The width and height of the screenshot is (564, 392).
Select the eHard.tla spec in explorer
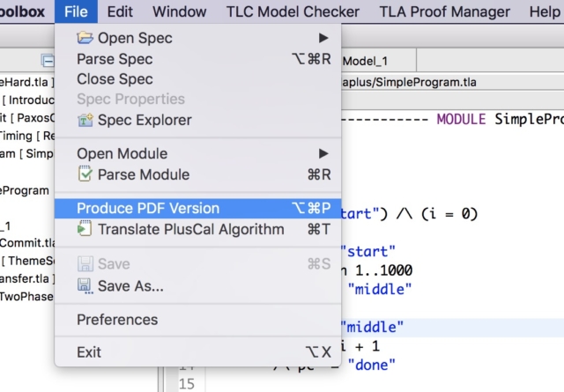27,82
